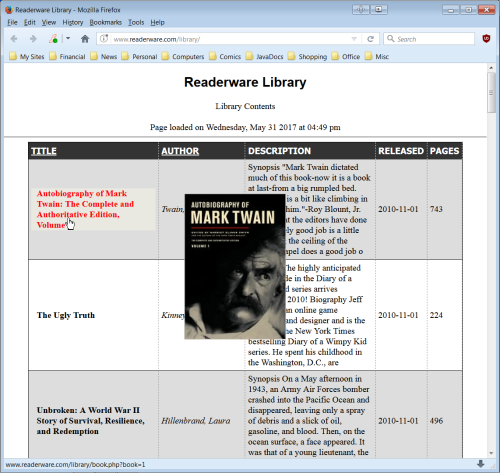Click the Firefox logo in the title bar

9,10
